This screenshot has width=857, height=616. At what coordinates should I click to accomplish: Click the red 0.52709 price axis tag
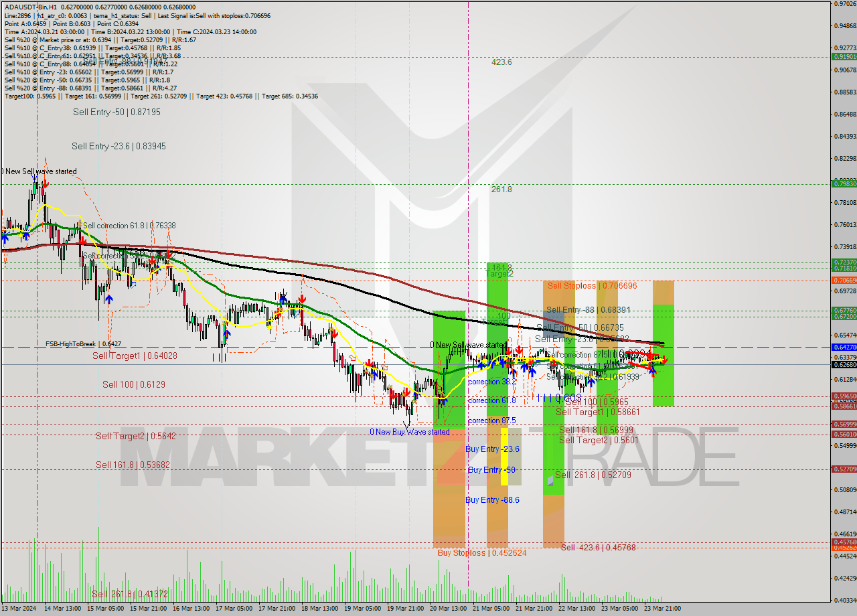tap(844, 469)
